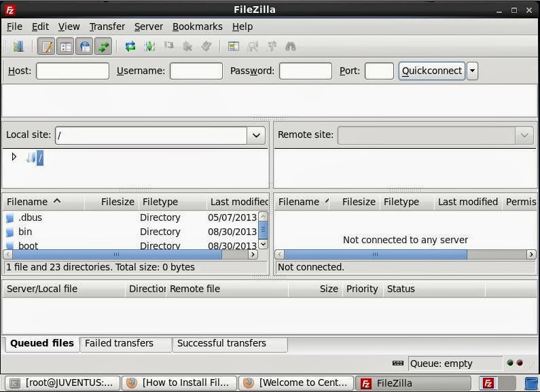Screen dimensions: 540x392
Task: Open the Bookmarks menu
Action: [x=198, y=26]
